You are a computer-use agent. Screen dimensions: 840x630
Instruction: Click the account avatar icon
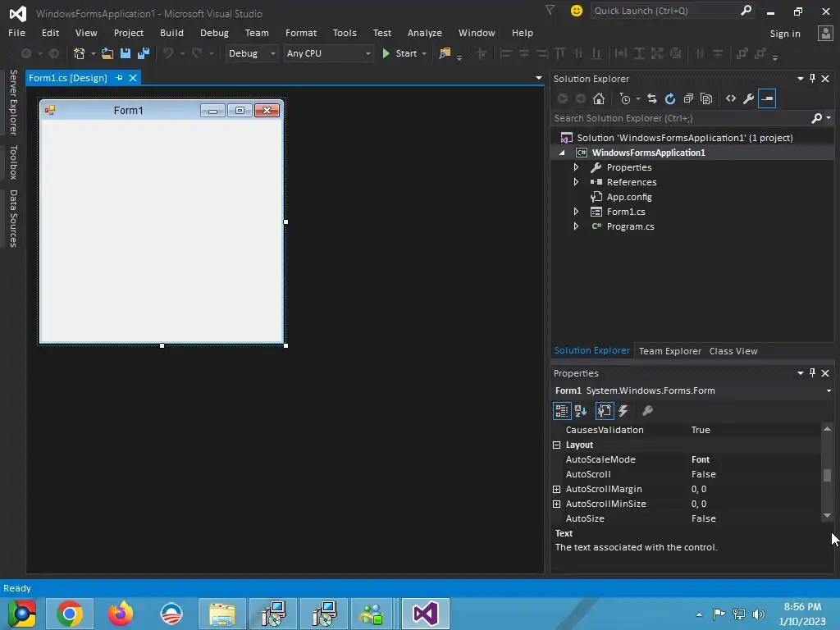[825, 33]
